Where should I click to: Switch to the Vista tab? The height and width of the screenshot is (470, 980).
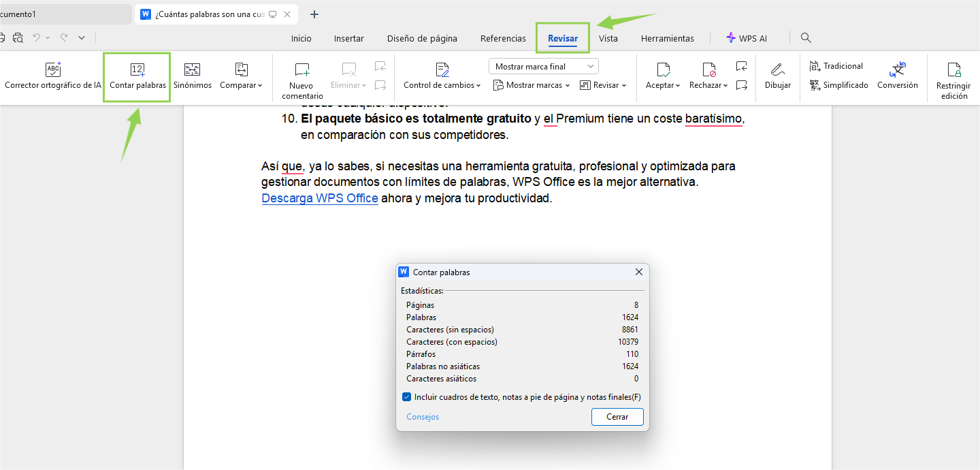[608, 38]
